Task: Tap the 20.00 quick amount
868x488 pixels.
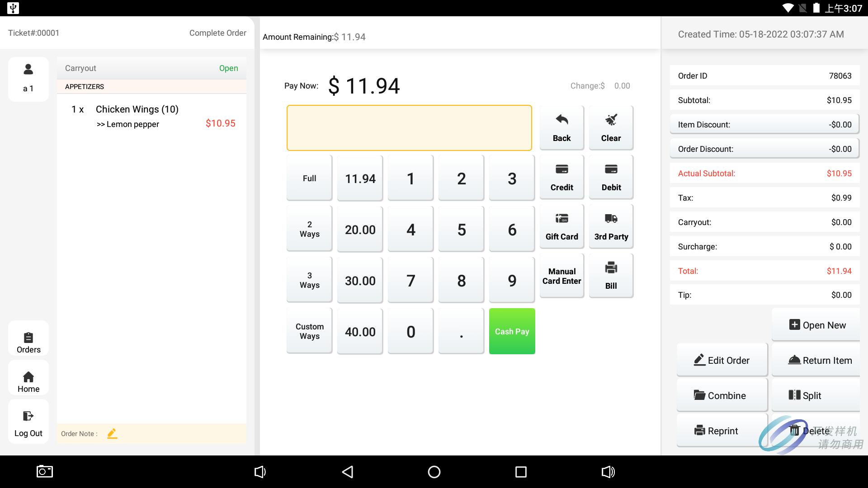Action: (360, 229)
